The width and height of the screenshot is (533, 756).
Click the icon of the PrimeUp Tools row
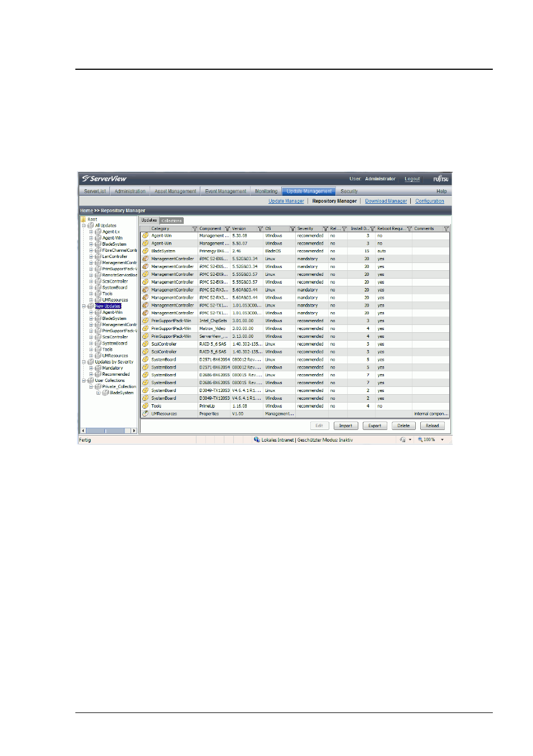[145, 406]
